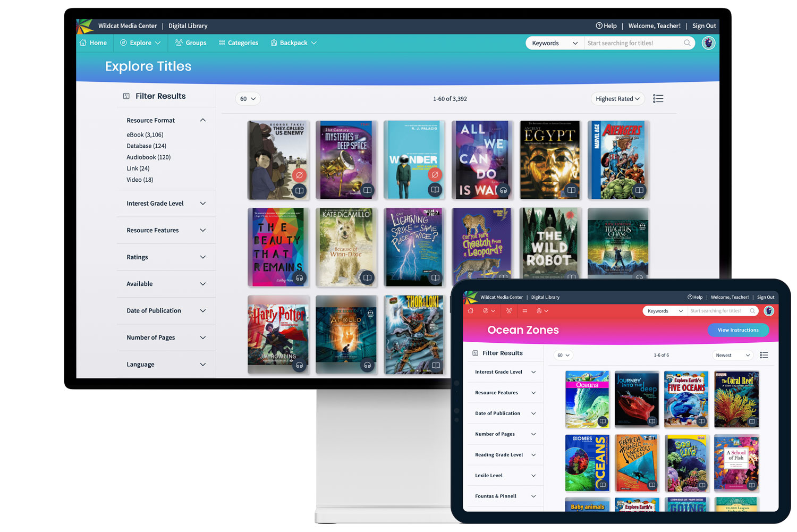
Task: Open the desktop 60 per page dropdown
Action: (248, 99)
